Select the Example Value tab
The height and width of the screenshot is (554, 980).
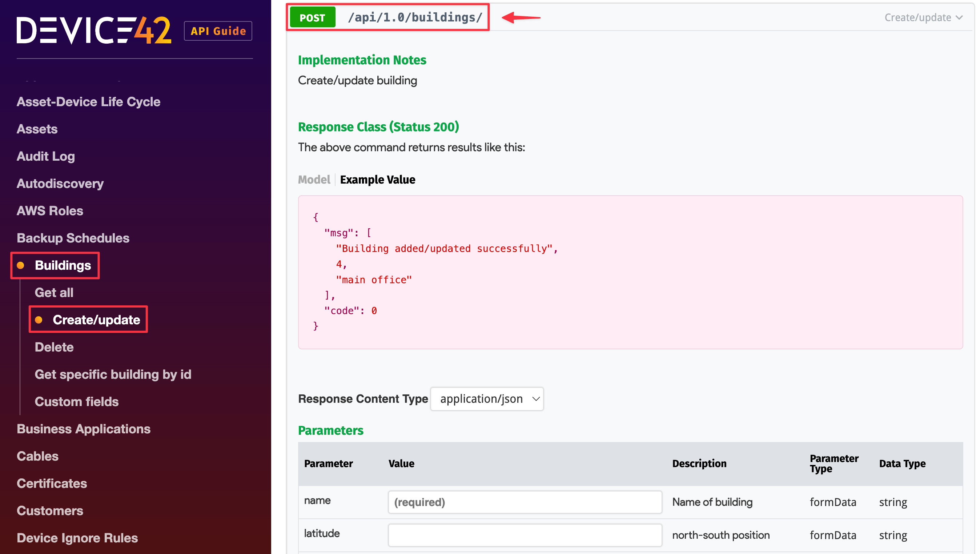(x=377, y=180)
